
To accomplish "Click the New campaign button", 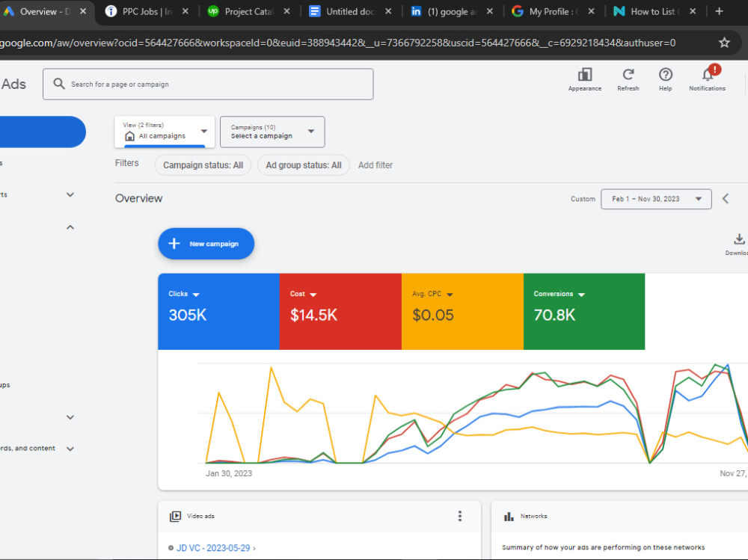I will 206,244.
